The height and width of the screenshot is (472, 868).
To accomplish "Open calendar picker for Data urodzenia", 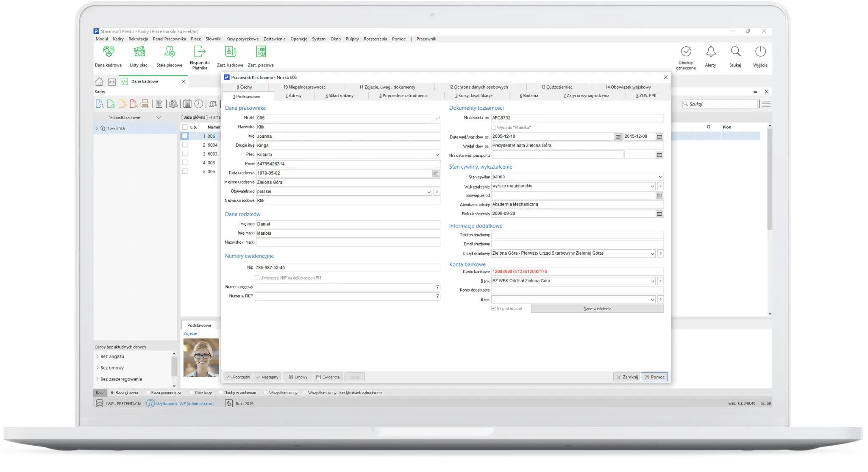I will tap(436, 173).
